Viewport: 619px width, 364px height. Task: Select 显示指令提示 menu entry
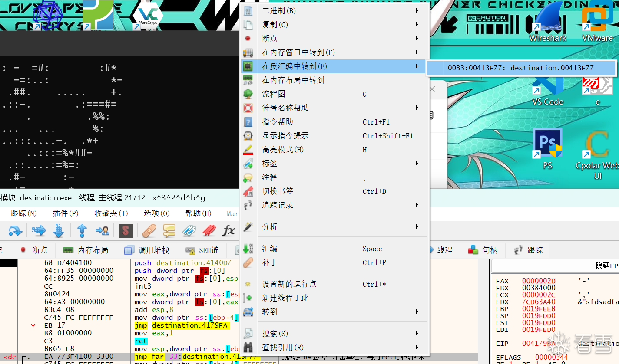tap(334, 136)
